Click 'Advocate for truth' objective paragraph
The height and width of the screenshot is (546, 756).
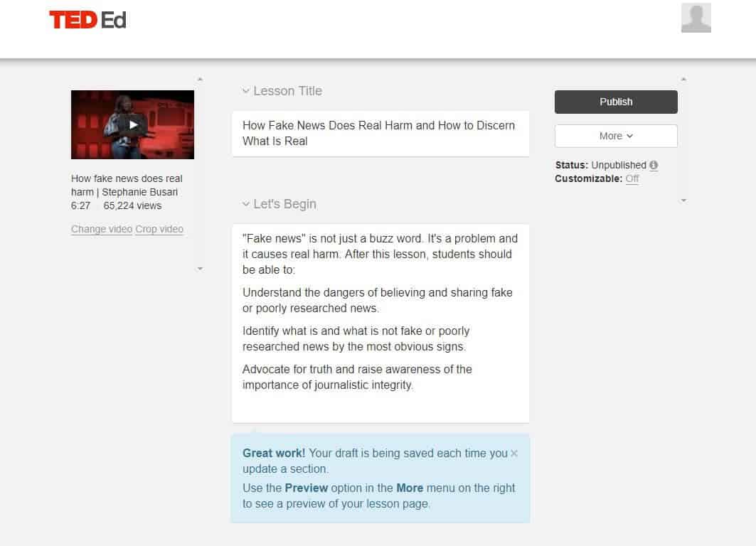click(357, 377)
